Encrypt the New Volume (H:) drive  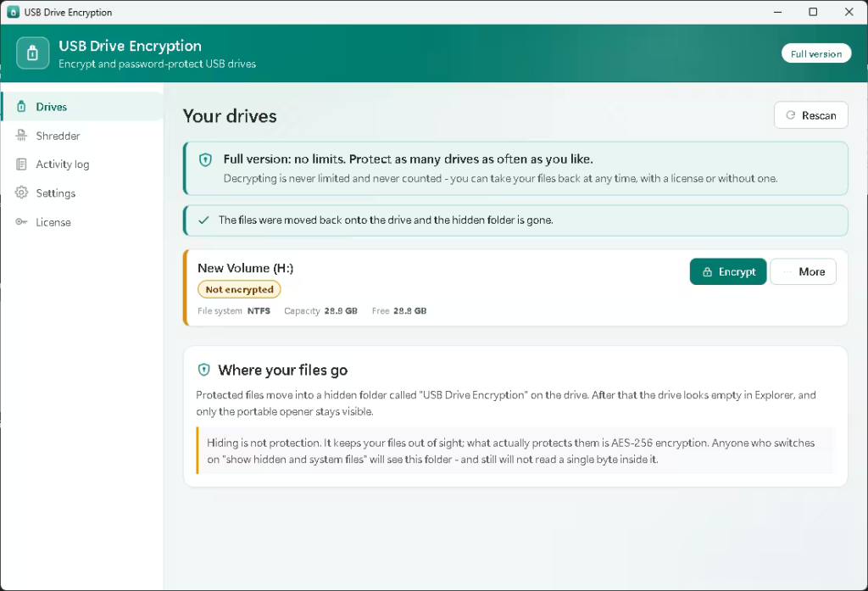point(728,271)
